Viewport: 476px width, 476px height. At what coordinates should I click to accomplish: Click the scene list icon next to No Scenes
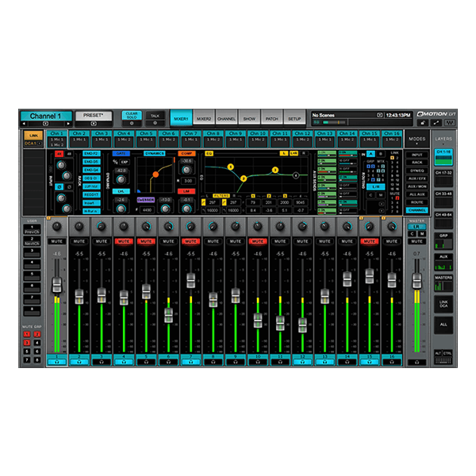(380, 115)
